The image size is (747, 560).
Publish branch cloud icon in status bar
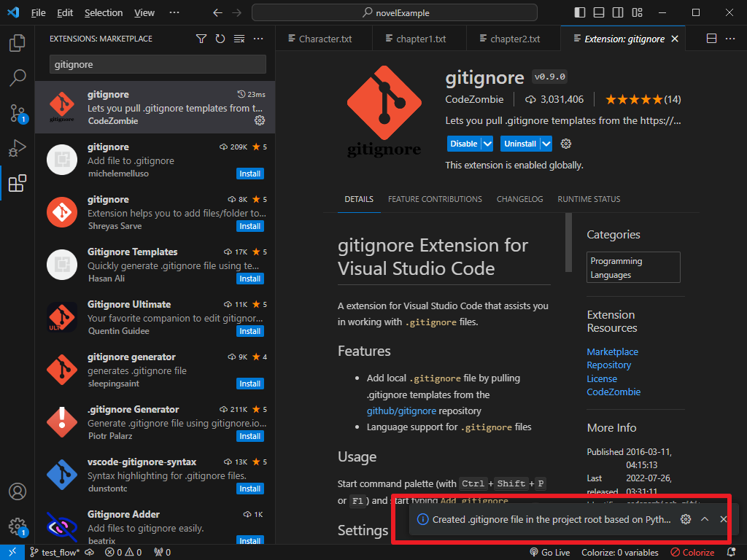pyautogui.click(x=90, y=553)
